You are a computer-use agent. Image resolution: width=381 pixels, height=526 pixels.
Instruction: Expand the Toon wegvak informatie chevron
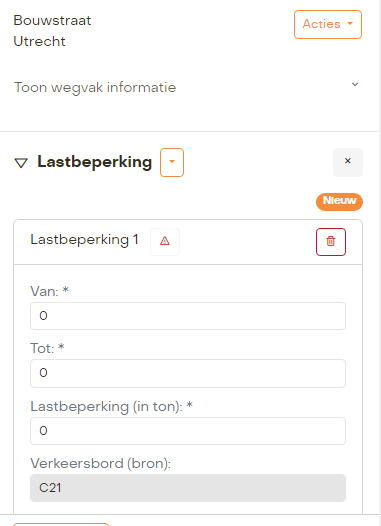[355, 84]
